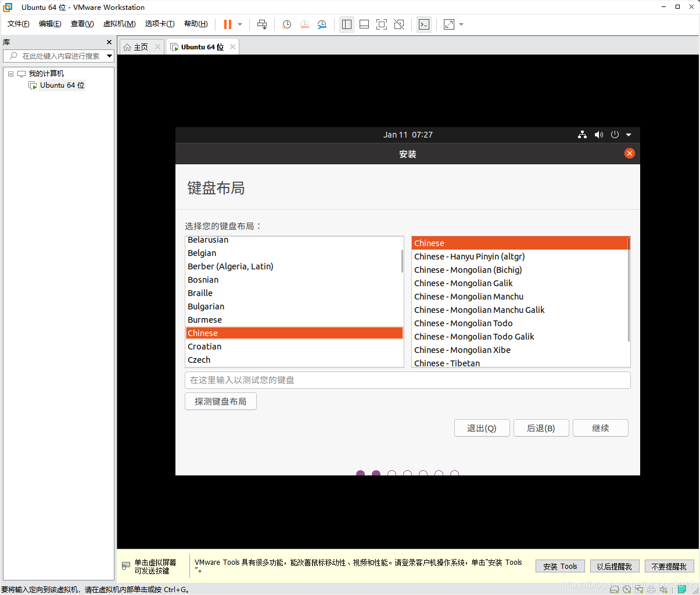Select Ubuntu 64 位 in library tree

pos(62,85)
